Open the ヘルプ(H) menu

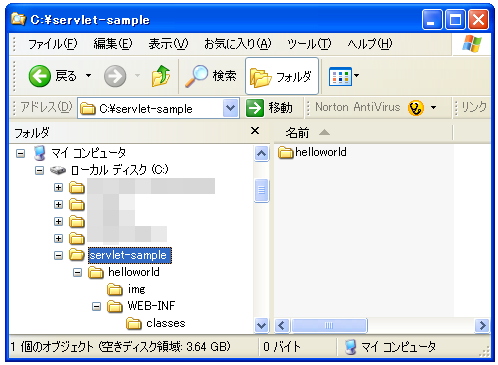(370, 44)
